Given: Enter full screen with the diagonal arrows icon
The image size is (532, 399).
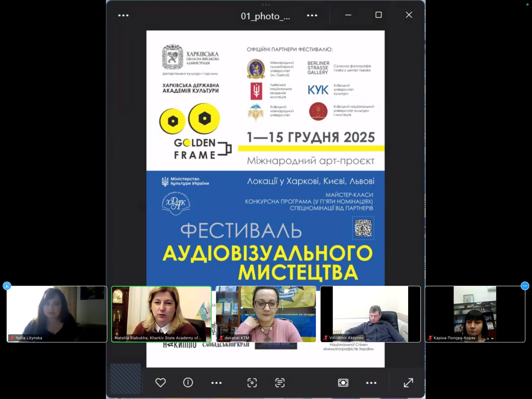Looking at the screenshot, I should [408, 383].
